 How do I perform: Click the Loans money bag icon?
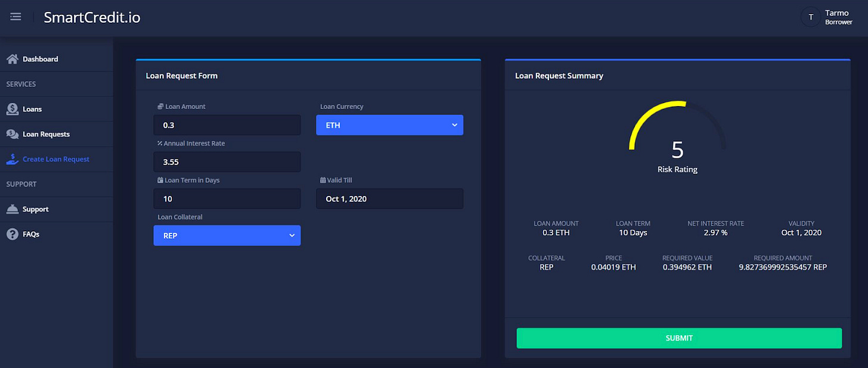pos(12,109)
